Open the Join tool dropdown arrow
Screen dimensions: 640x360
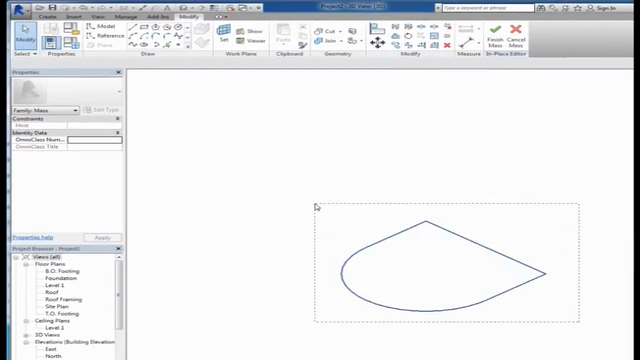point(341,41)
